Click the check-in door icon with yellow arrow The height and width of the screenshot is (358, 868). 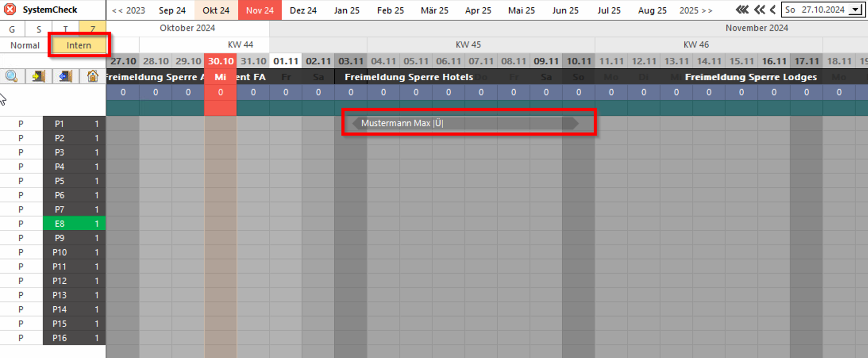coord(39,76)
